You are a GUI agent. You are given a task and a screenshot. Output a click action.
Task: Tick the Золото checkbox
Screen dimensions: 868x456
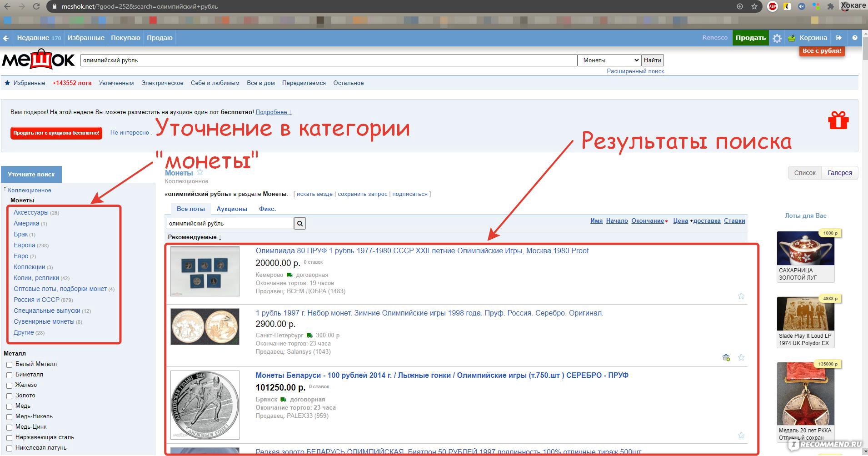(9, 396)
